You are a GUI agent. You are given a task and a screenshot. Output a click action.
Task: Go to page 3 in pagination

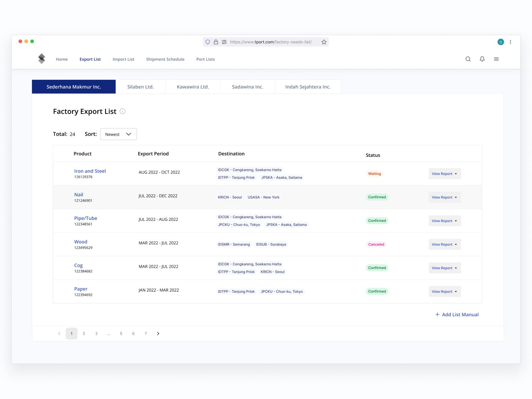point(96,333)
